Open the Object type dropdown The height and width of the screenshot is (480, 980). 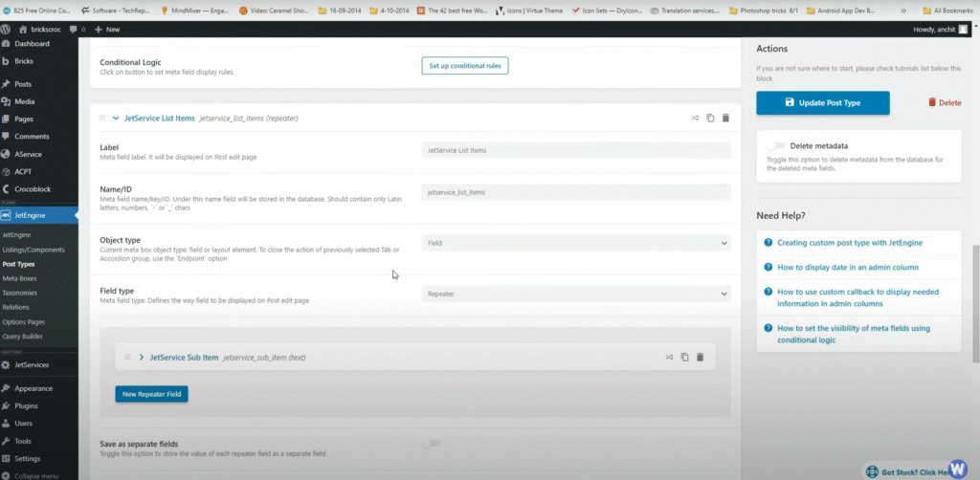coord(575,243)
